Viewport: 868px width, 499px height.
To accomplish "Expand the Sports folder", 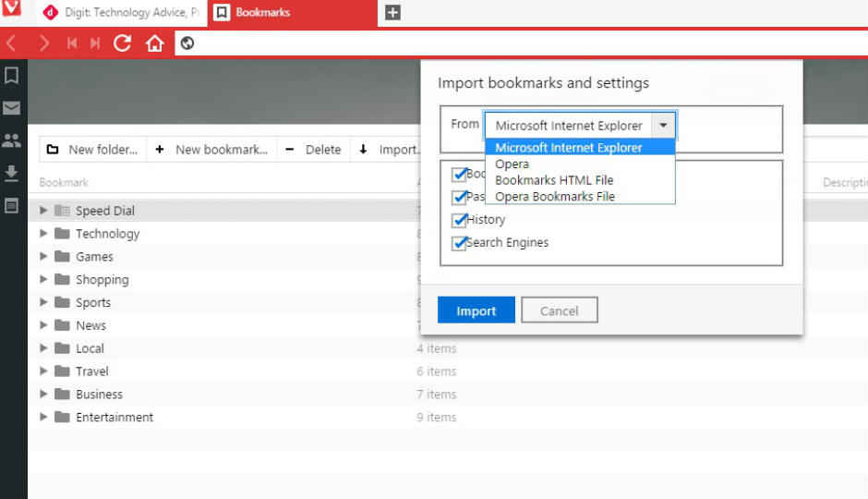I will tap(43, 302).
